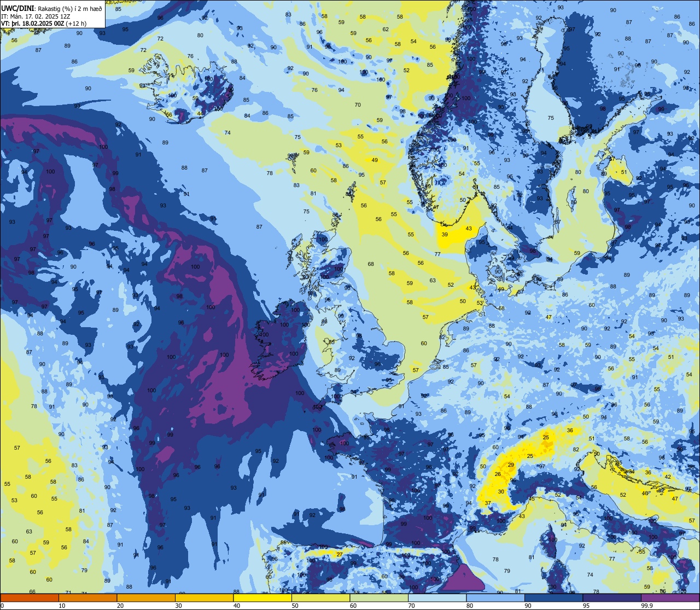The height and width of the screenshot is (610, 700).
Task: Click the '44' value on southern Iceland
Action: (200, 114)
